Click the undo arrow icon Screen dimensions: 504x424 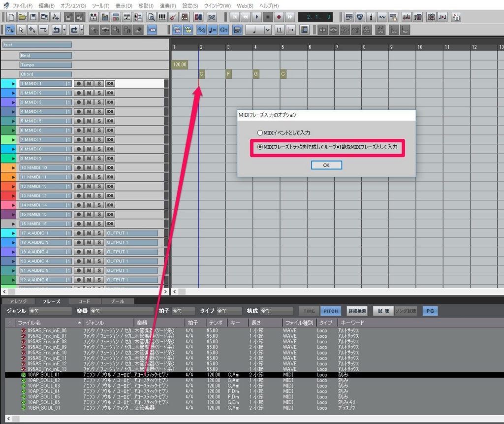click(56, 30)
